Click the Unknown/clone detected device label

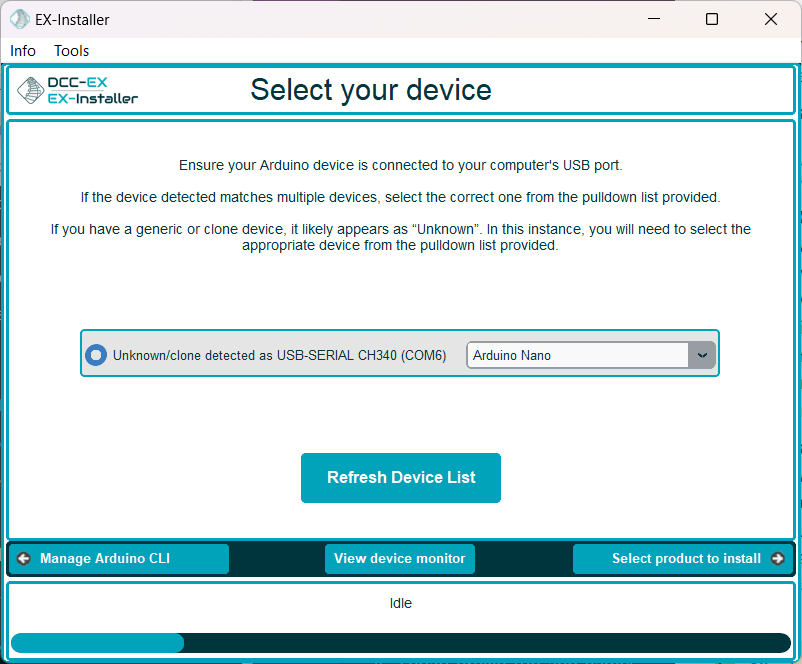[279, 355]
